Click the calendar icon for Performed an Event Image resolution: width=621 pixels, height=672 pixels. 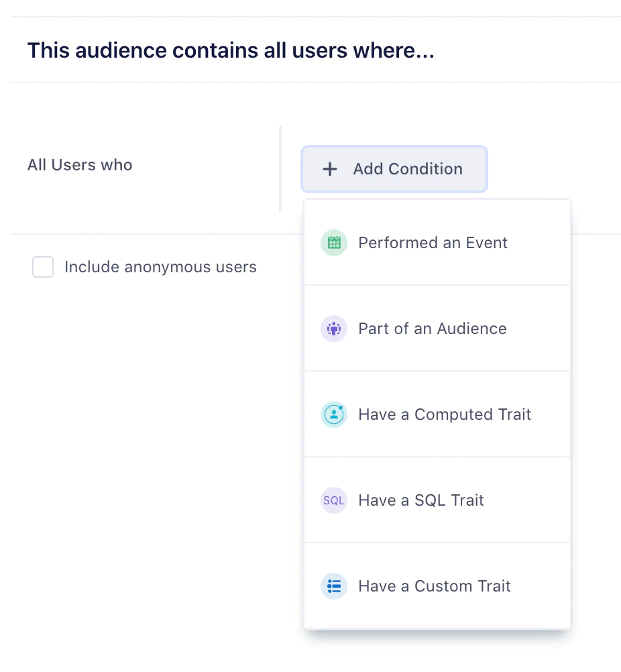click(333, 243)
